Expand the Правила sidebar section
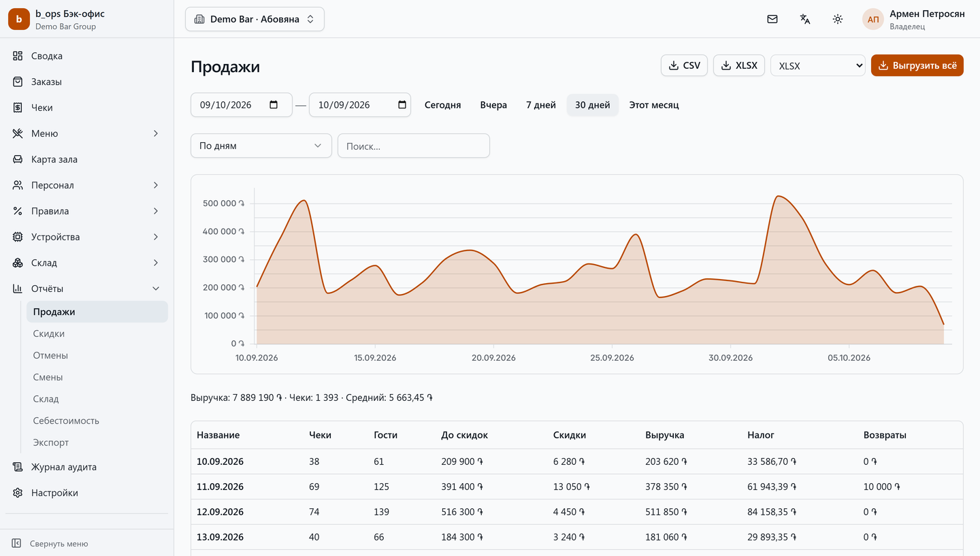Image resolution: width=980 pixels, height=556 pixels. pyautogui.click(x=86, y=211)
